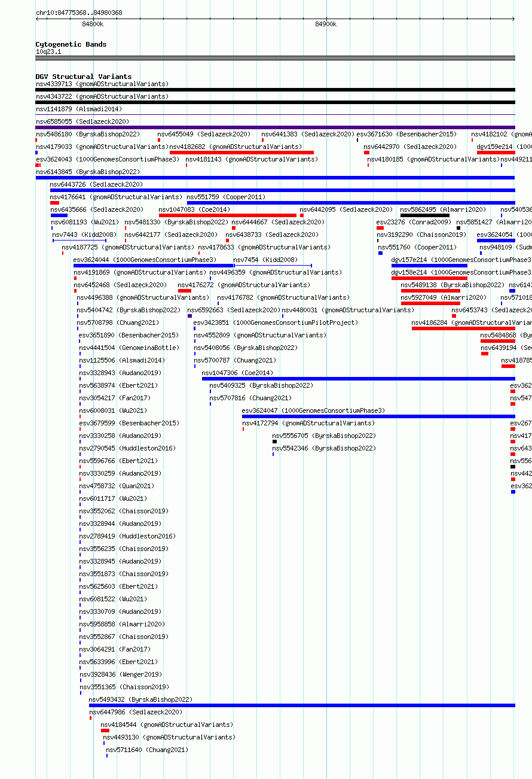The height and width of the screenshot is (779, 532).
Task: Click nsv6455049 (Sedlazeck2020) label
Action: 204,134
